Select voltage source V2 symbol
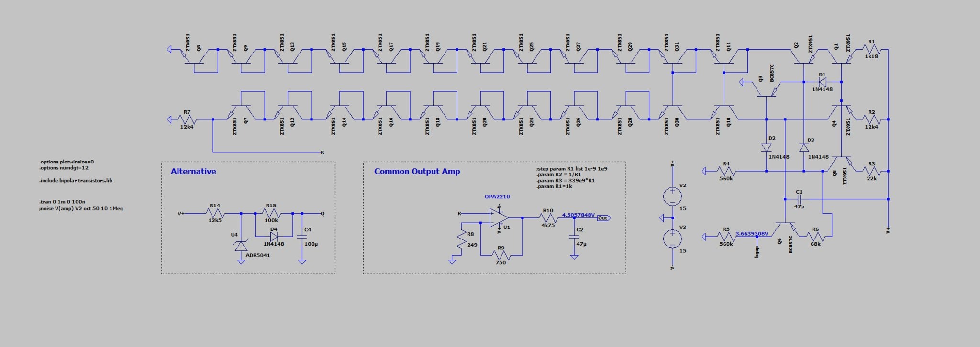 (x=672, y=196)
